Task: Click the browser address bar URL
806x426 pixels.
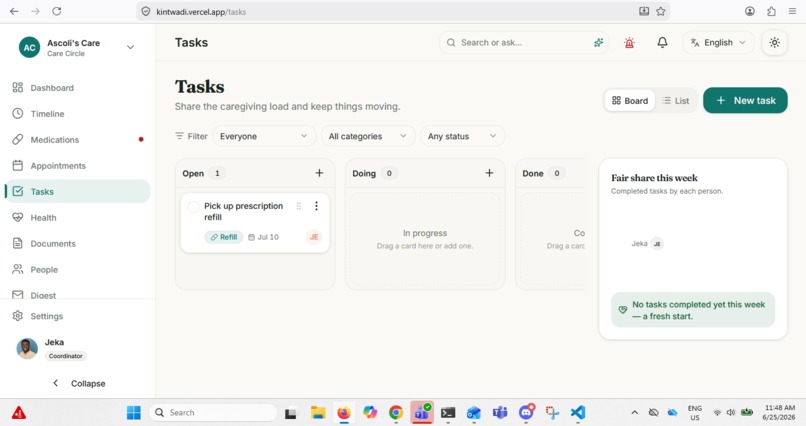Action: click(x=201, y=12)
